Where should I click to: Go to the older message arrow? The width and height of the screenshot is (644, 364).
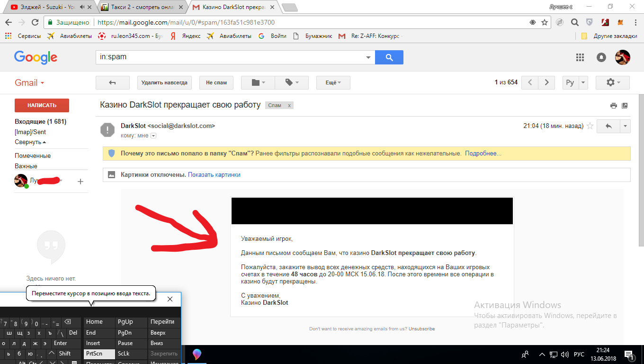[546, 82]
